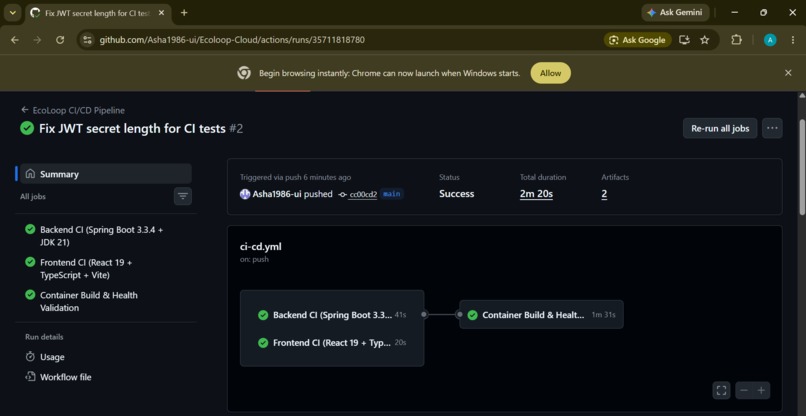The width and height of the screenshot is (806, 416).
Task: Open the workflow run options ellipsis menu
Action: coord(772,129)
